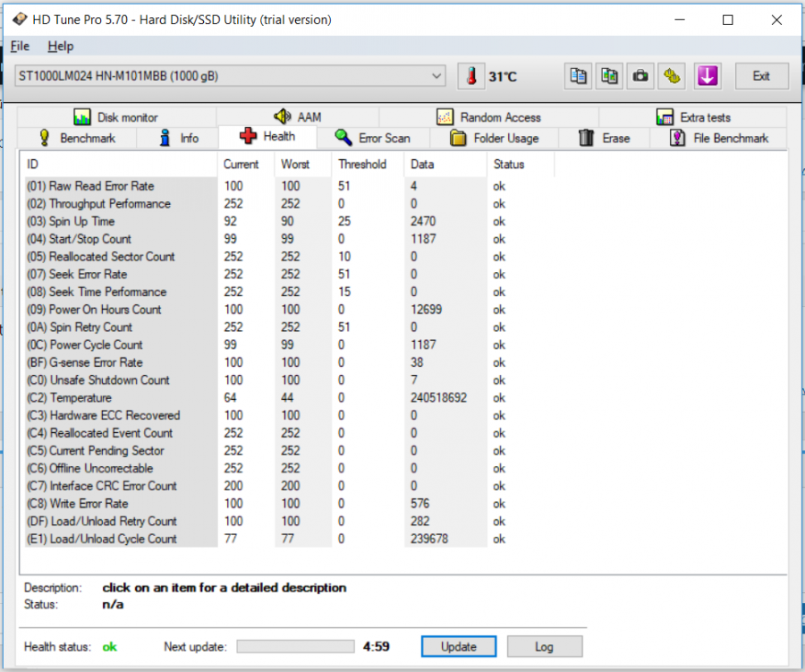The width and height of the screenshot is (805, 672).
Task: Copy info to clipboard via first toolbar icon
Action: point(578,77)
